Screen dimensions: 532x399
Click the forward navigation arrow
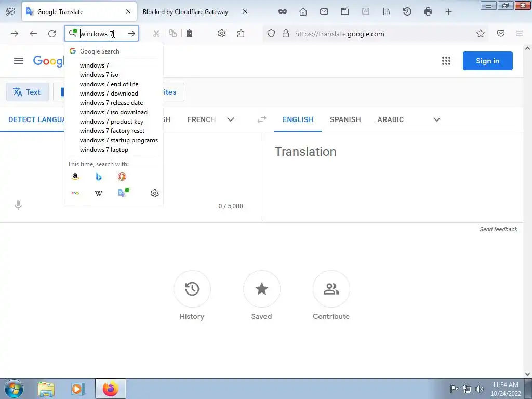pos(14,34)
